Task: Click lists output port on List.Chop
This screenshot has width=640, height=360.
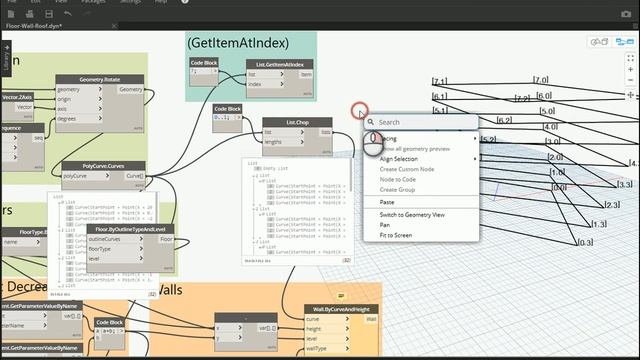Action: [x=326, y=132]
